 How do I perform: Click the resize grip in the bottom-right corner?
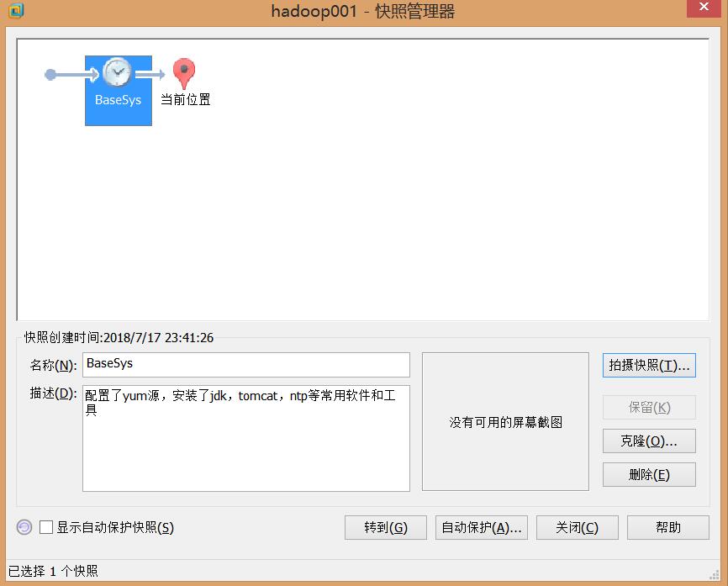click(x=715, y=575)
